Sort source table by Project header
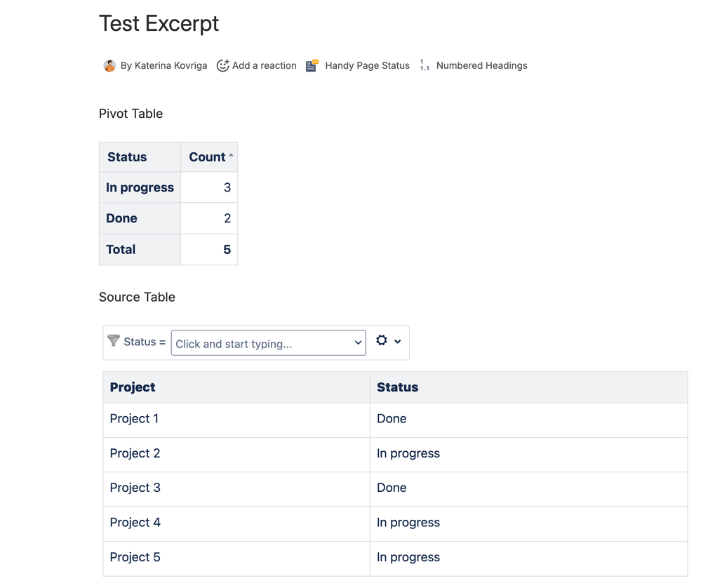This screenshot has height=588, width=701. [x=133, y=387]
